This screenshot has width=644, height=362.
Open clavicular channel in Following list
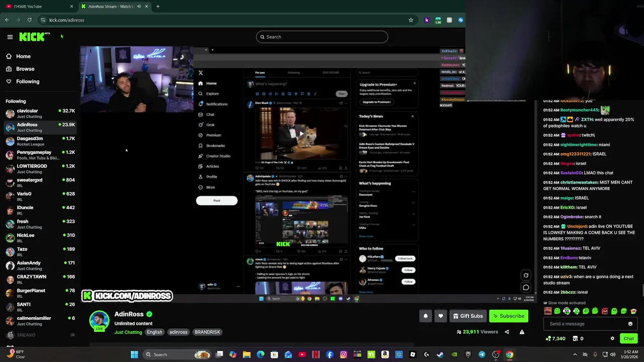(40, 114)
